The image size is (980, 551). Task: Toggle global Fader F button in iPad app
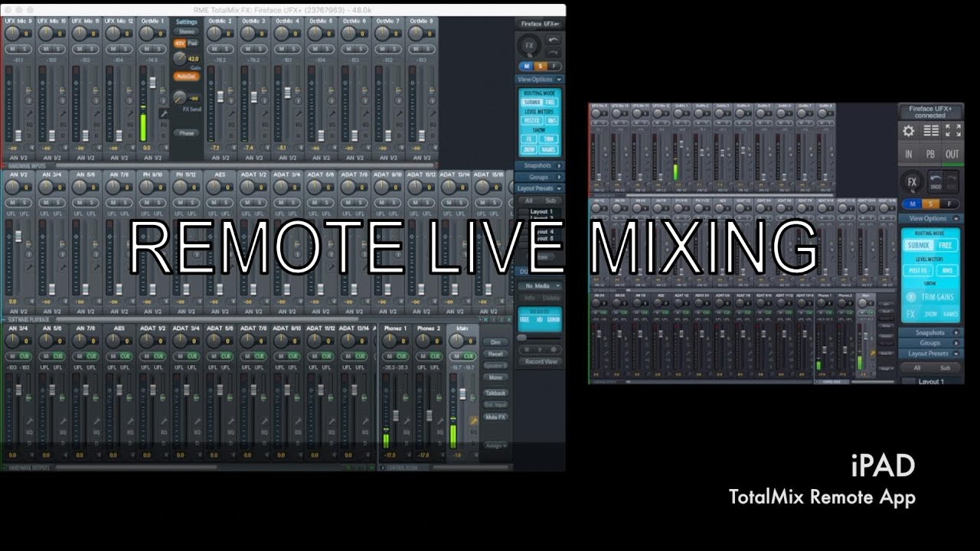coord(950,204)
